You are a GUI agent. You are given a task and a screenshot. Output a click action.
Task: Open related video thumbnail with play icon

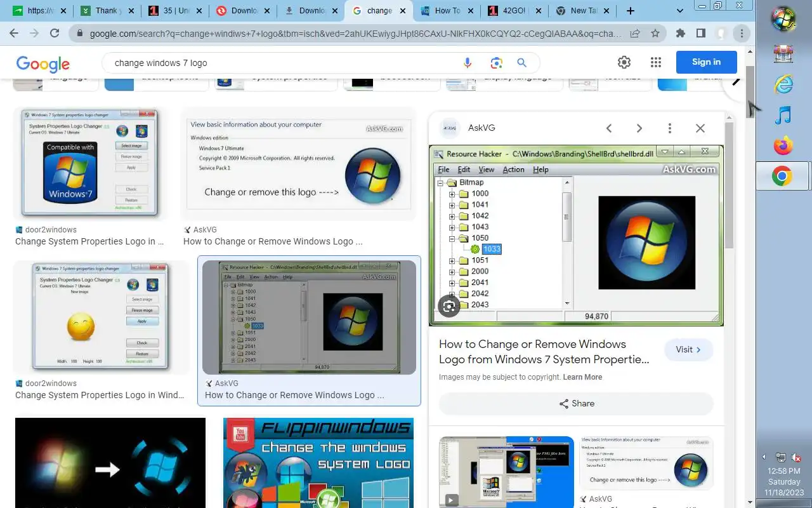(506, 471)
